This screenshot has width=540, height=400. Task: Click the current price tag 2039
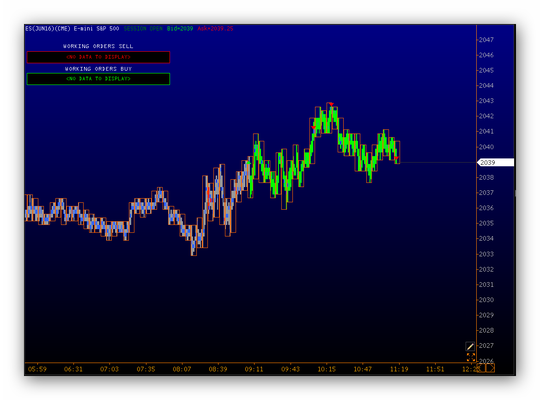tap(496, 162)
